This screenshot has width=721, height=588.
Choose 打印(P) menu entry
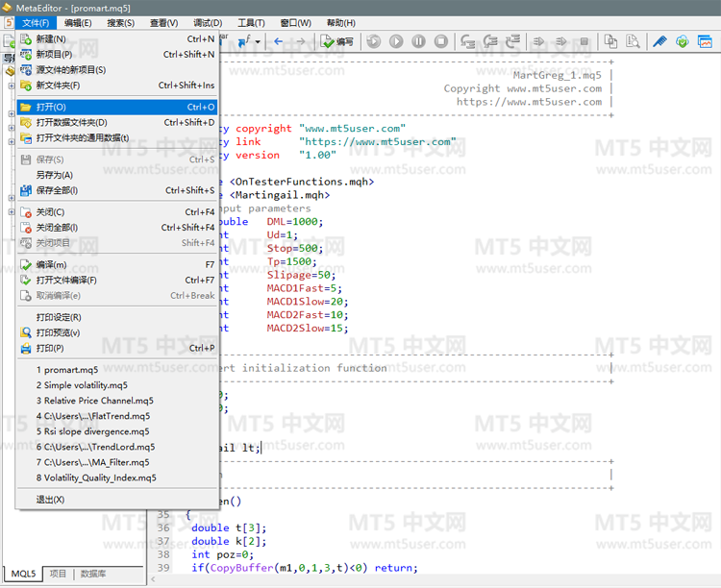click(x=117, y=348)
